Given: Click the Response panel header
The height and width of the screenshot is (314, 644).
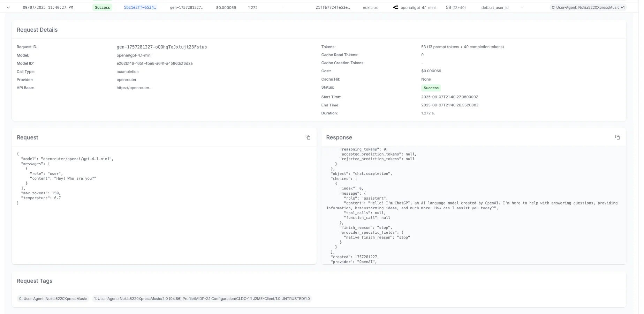Looking at the screenshot, I should (339, 137).
